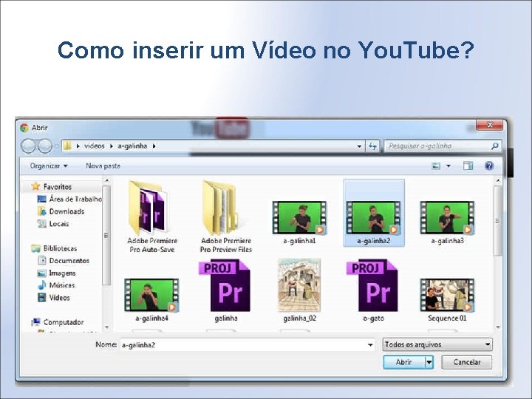The width and height of the screenshot is (532, 399).
Task: Select the a-galinha2 video thumbnail
Action: 373,217
